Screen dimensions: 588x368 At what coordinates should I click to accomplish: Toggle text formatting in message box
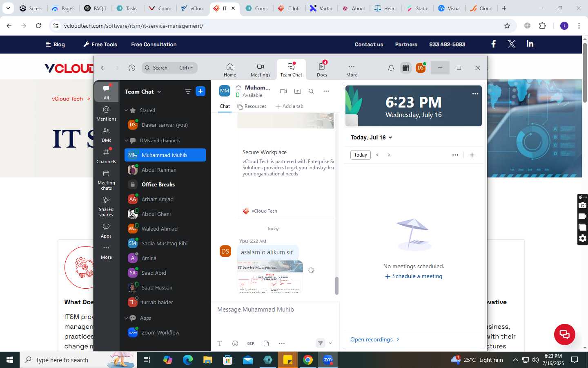coord(220,343)
